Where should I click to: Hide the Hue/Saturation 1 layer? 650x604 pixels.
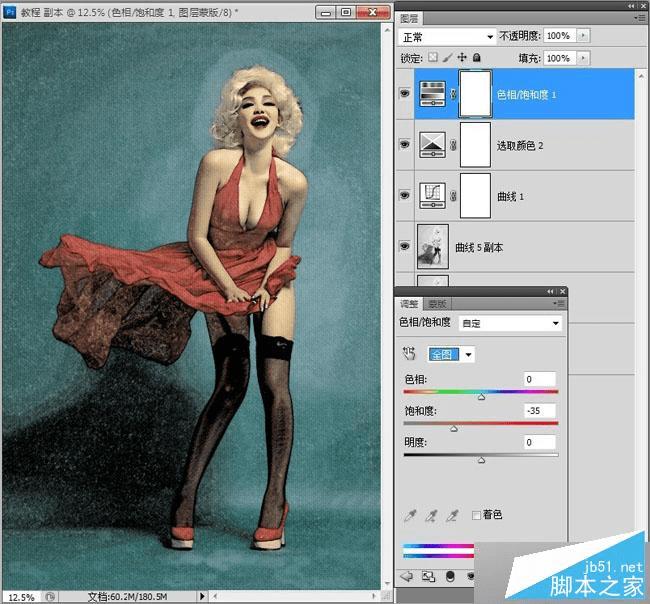tap(404, 93)
